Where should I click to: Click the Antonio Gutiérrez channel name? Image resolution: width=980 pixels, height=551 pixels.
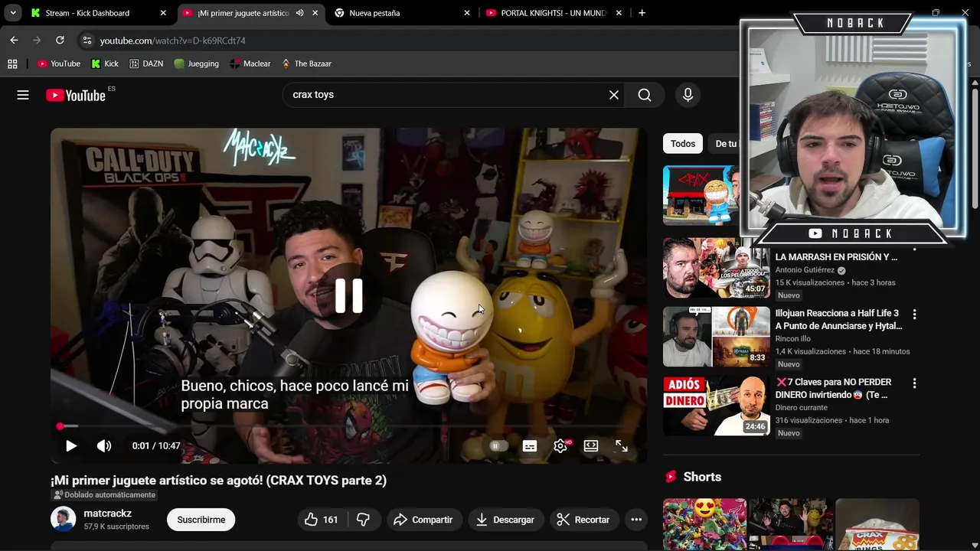(805, 270)
